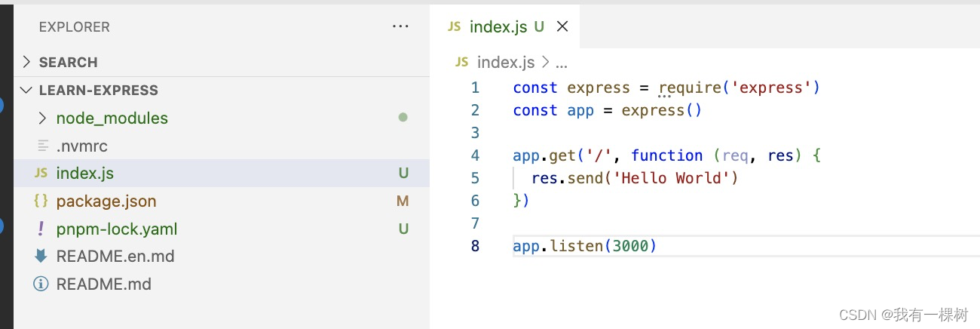980x329 pixels.
Task: Open the node_modules folder row
Action: (222, 118)
